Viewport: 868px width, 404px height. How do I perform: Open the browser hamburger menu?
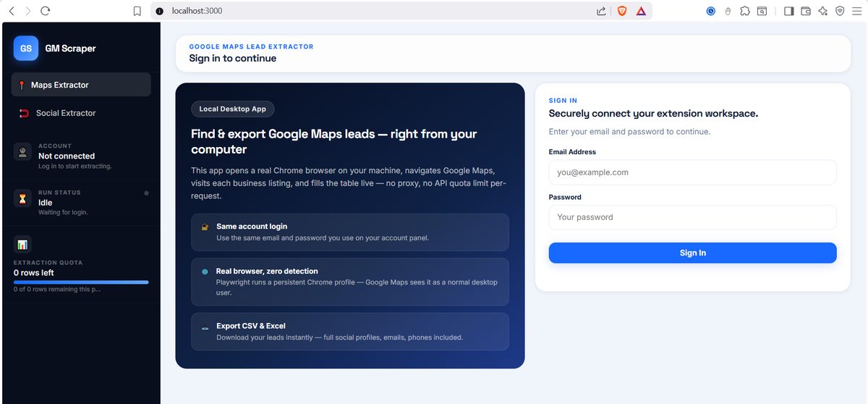pos(857,11)
